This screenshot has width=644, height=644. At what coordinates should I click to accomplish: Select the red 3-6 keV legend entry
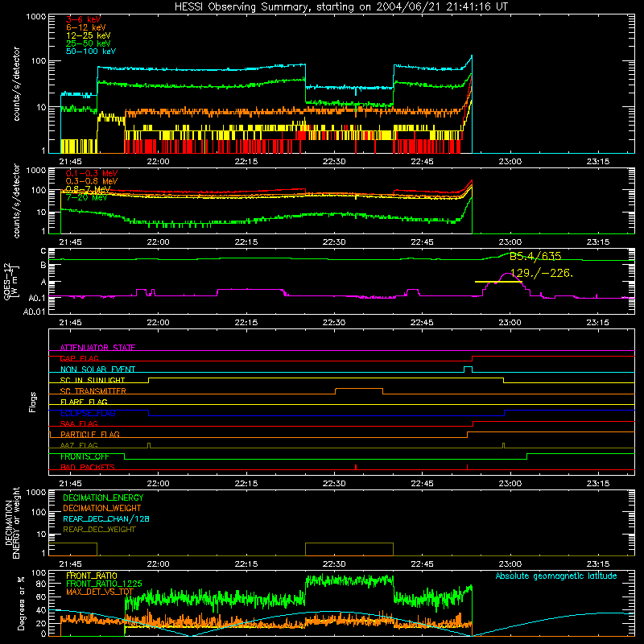[84, 19]
